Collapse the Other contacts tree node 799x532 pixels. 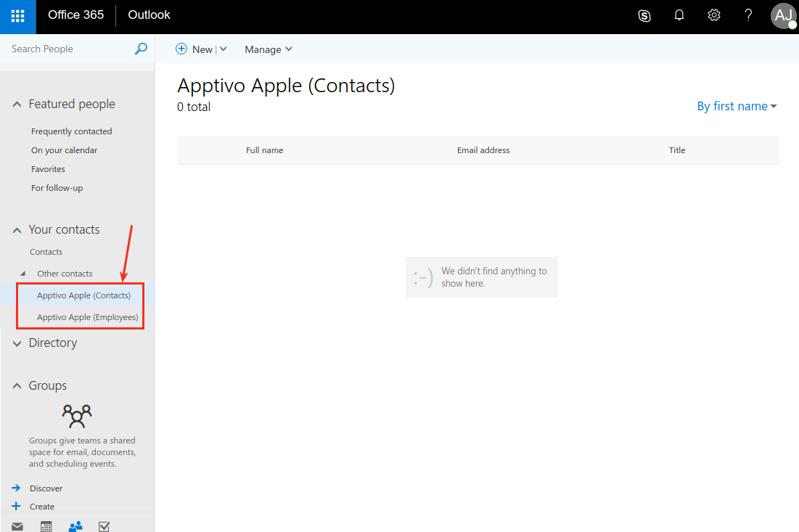[23, 274]
